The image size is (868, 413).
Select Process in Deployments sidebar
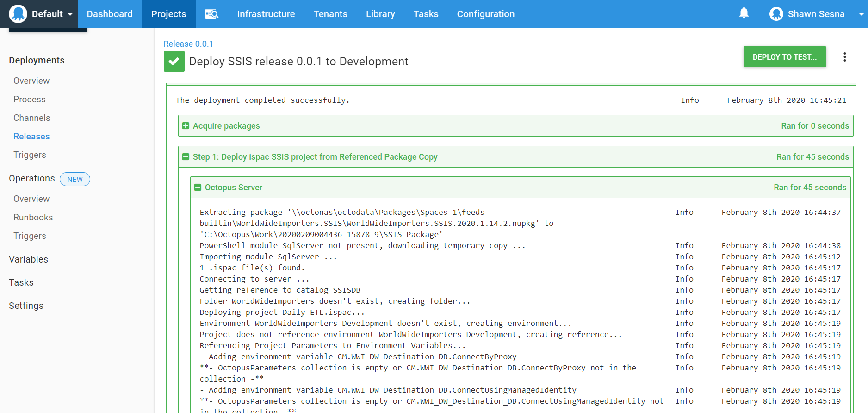pos(30,99)
